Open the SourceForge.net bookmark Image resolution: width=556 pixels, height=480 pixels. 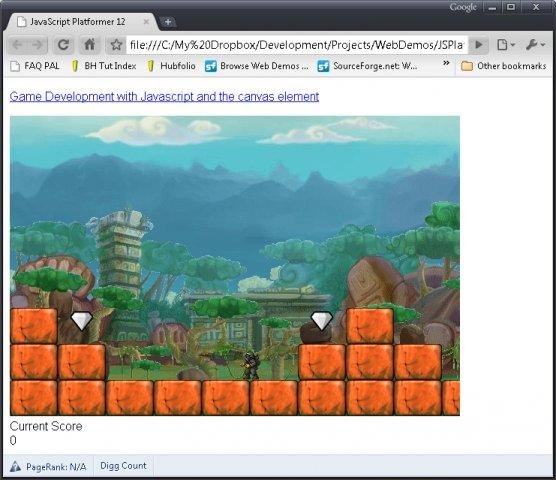pos(367,66)
